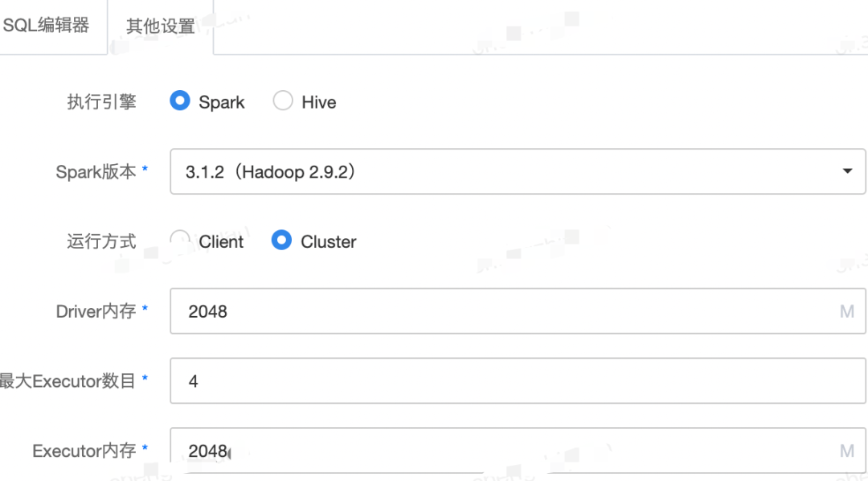Click the 最大Executor数目 input showing 4
868x481 pixels.
[518, 381]
